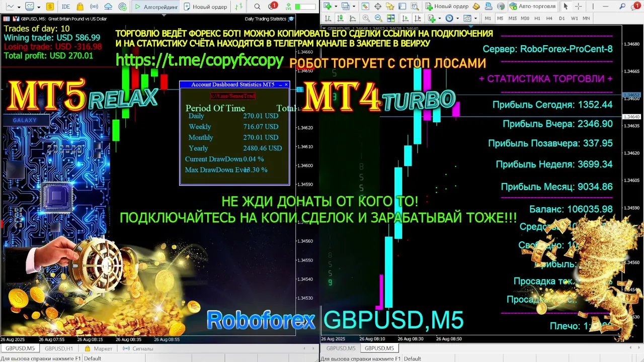Click the green connection status bar in MT5
The image size is (644, 362).
[305, 7]
